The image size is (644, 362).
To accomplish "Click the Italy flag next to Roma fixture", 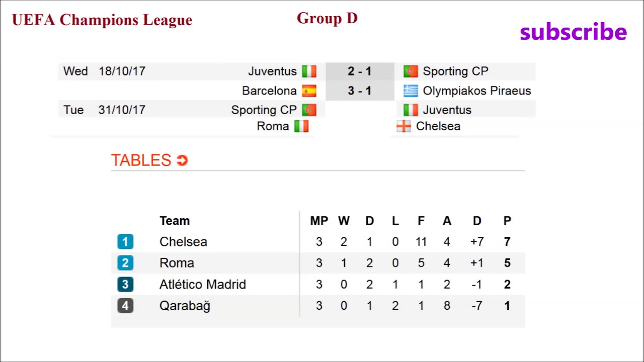I will (301, 126).
